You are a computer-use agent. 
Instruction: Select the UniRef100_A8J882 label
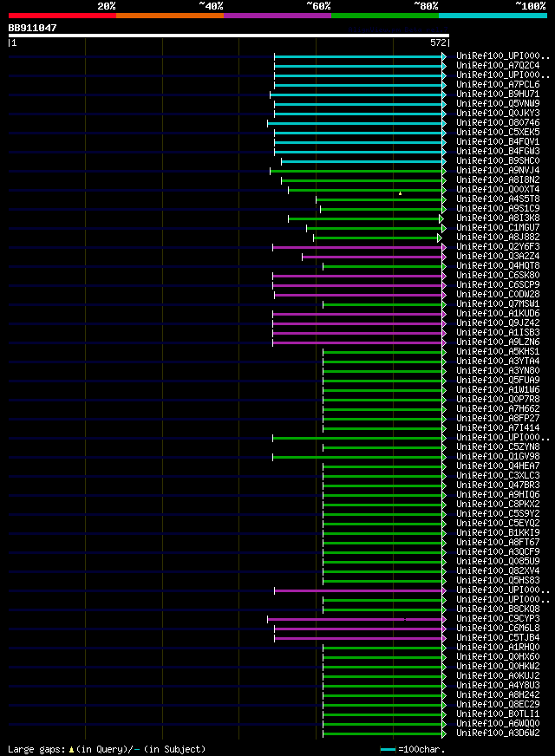(498, 238)
